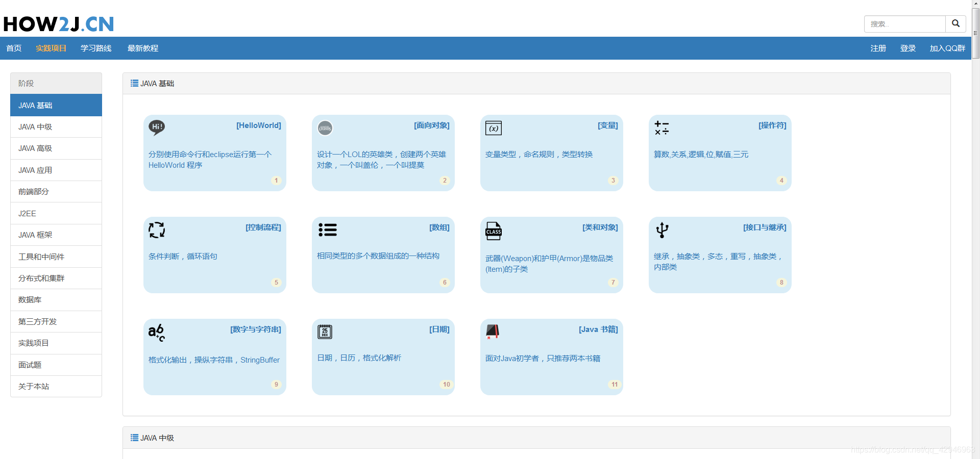
Task: Click 加入QQ群 link
Action: coord(947,48)
